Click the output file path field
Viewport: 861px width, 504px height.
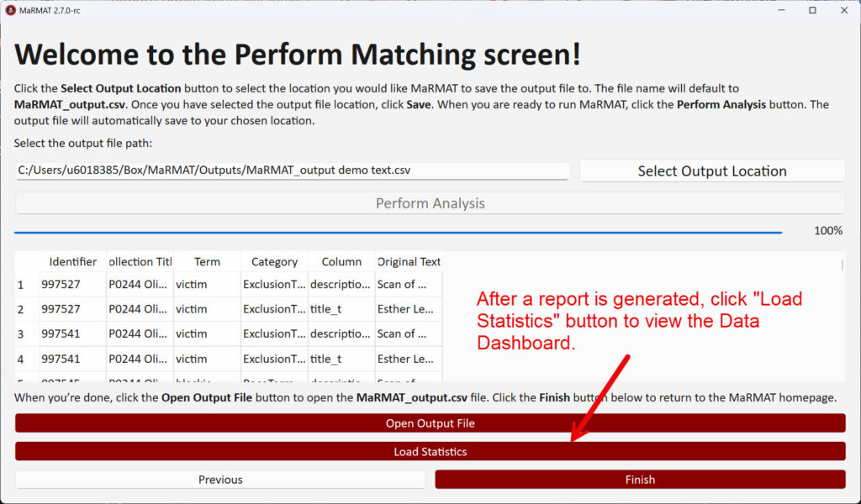pyautogui.click(x=292, y=171)
